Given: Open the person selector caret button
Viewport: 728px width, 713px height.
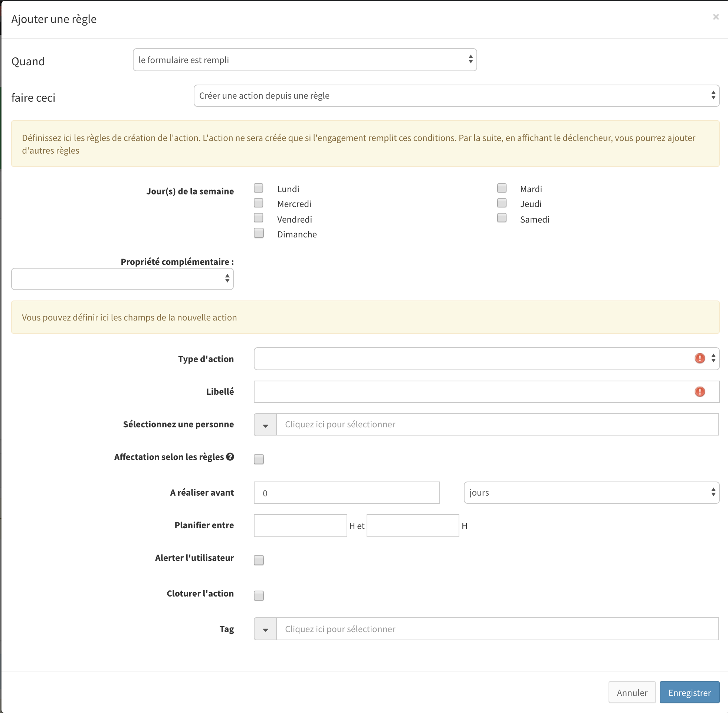Looking at the screenshot, I should [265, 425].
